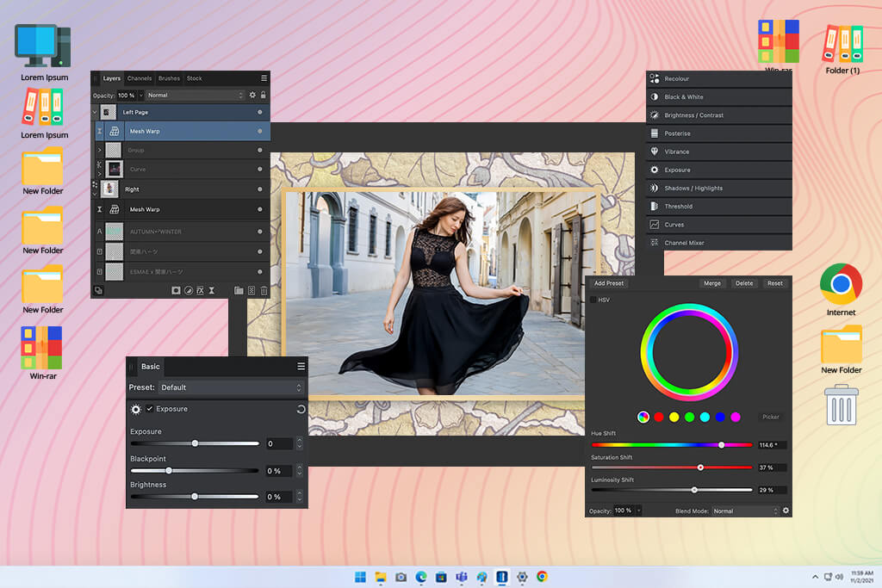This screenshot has width=882, height=588.
Task: Select the Vibrance adjustment
Action: click(719, 152)
